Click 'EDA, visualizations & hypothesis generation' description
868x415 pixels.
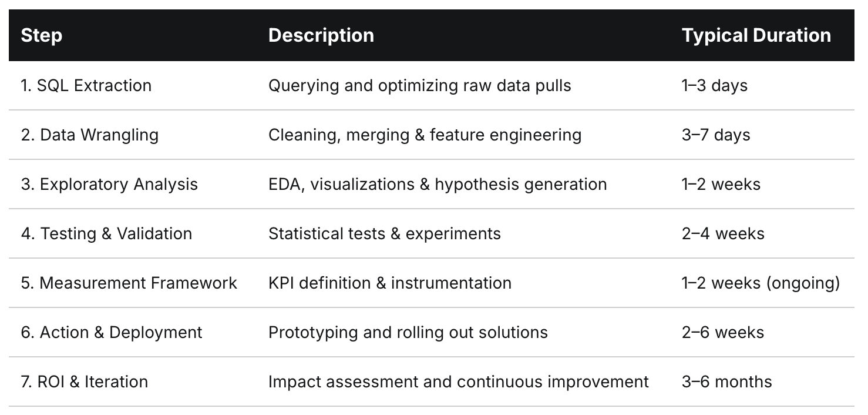438,185
